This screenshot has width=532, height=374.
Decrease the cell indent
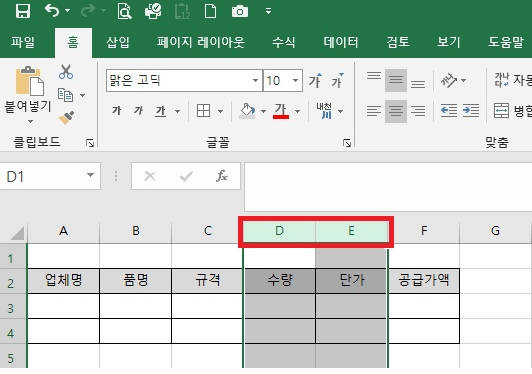click(x=449, y=111)
